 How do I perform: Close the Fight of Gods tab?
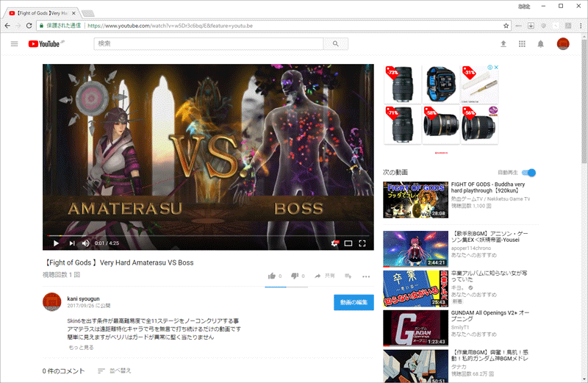[x=73, y=13]
